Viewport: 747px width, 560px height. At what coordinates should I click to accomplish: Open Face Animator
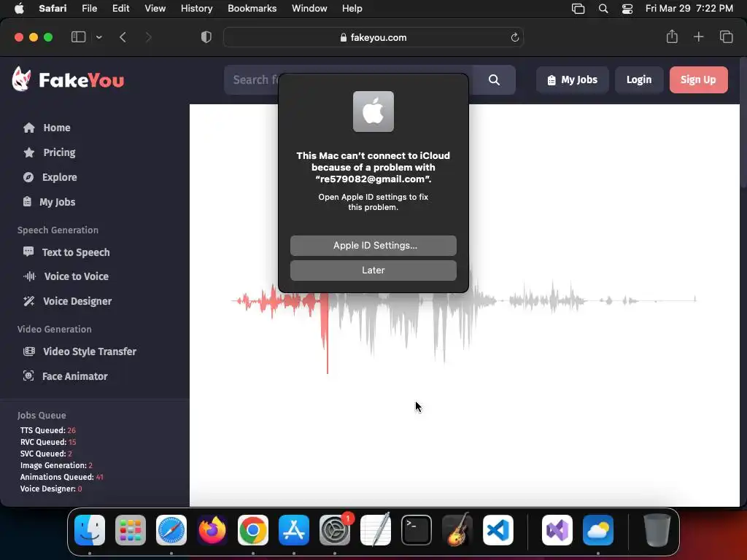pyautogui.click(x=65, y=376)
